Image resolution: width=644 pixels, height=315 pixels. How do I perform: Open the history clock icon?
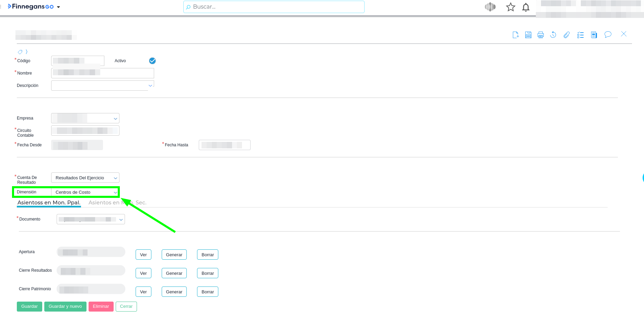553,35
